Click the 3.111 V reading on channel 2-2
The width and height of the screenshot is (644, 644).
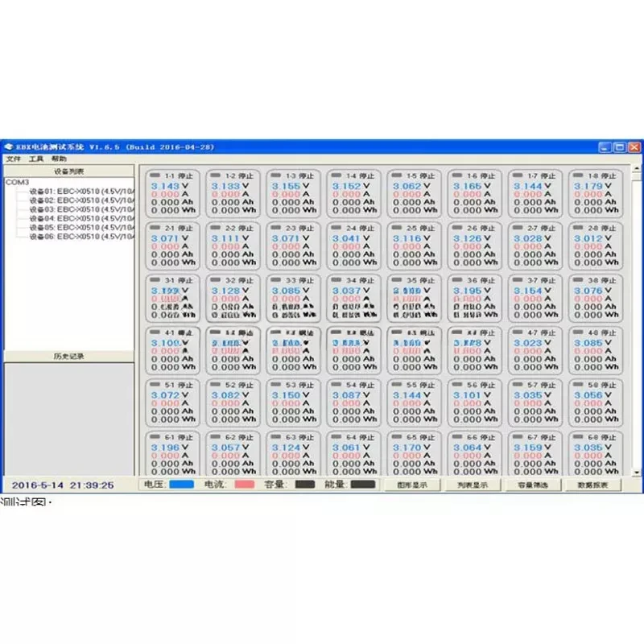click(230, 238)
